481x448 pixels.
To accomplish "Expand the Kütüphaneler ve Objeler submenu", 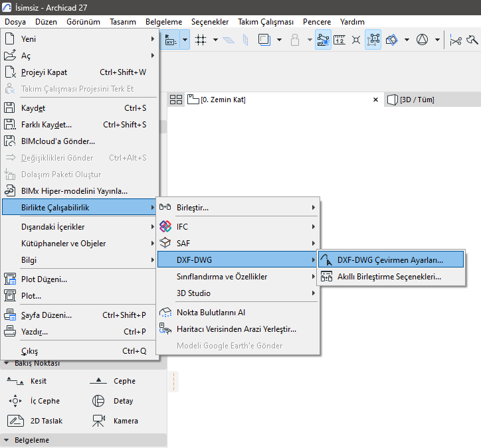I will click(152, 243).
